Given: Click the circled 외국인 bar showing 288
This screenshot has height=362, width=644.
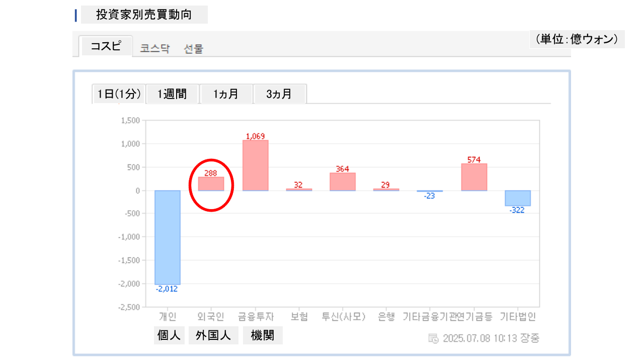Looking at the screenshot, I should click(x=211, y=184).
